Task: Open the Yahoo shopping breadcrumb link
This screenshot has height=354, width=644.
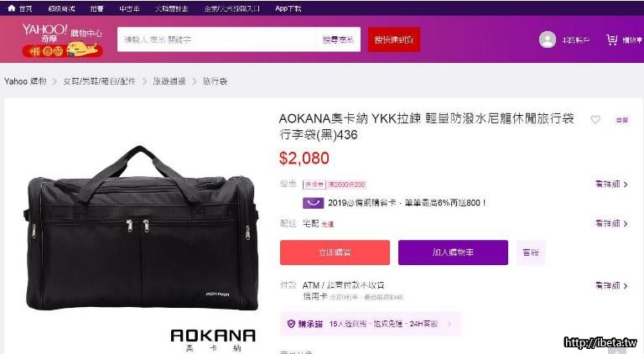Action: pyautogui.click(x=25, y=81)
